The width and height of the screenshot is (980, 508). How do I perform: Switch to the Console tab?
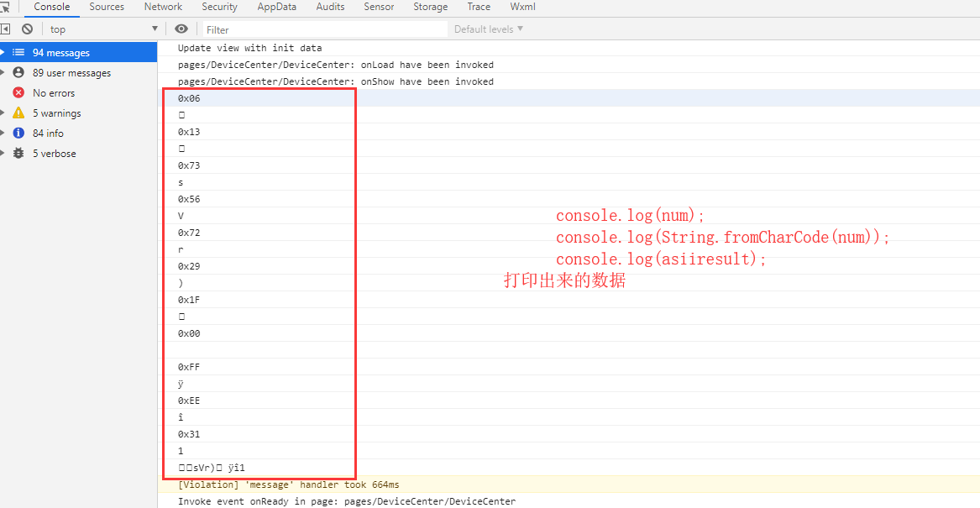tap(52, 7)
